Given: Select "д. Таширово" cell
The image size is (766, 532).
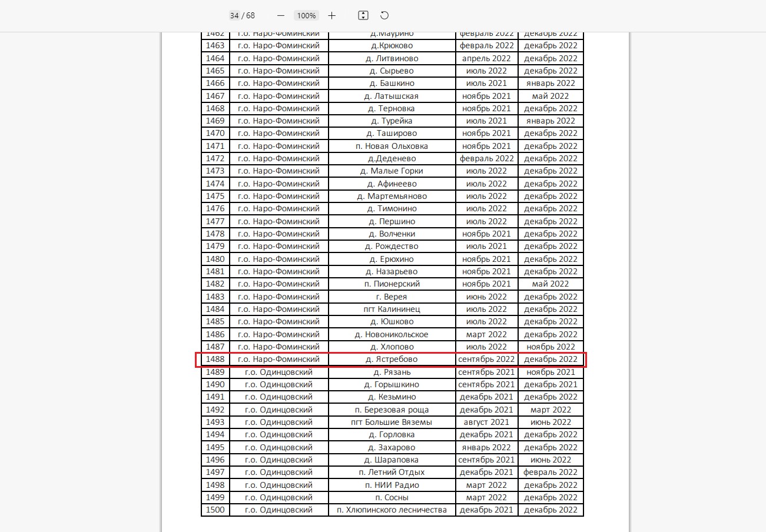Looking at the screenshot, I should point(392,133).
